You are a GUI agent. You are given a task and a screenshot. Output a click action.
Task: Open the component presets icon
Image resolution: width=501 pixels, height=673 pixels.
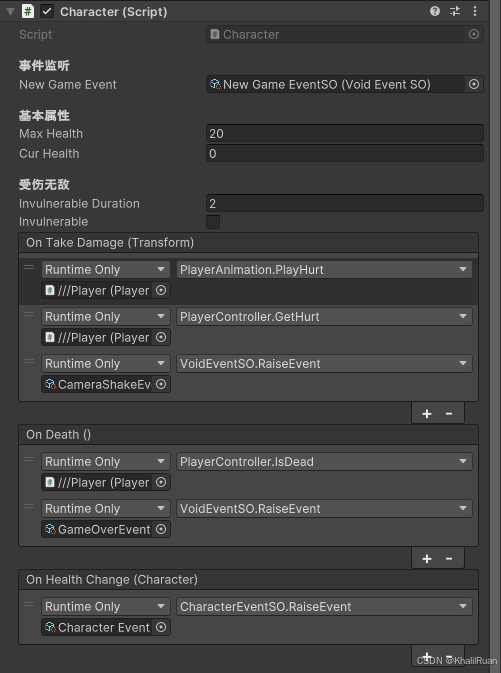pos(455,11)
